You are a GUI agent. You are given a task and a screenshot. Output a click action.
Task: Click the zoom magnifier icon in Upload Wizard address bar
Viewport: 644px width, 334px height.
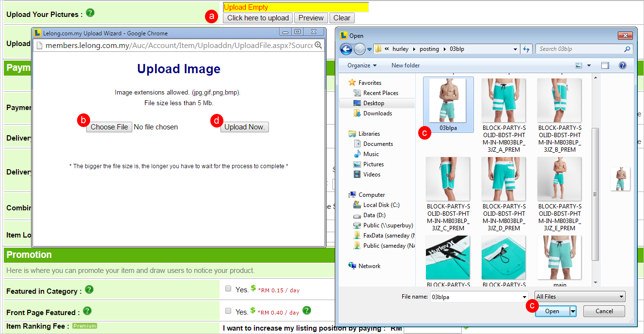point(318,45)
